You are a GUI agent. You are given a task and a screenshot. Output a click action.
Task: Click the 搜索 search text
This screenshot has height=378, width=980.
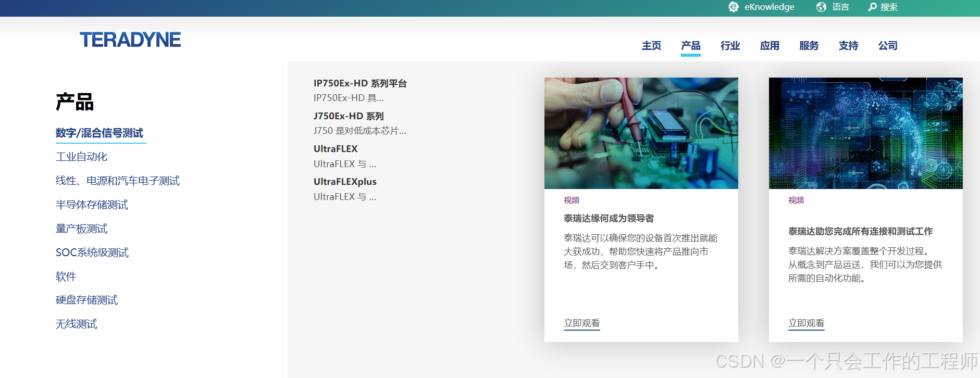[889, 7]
